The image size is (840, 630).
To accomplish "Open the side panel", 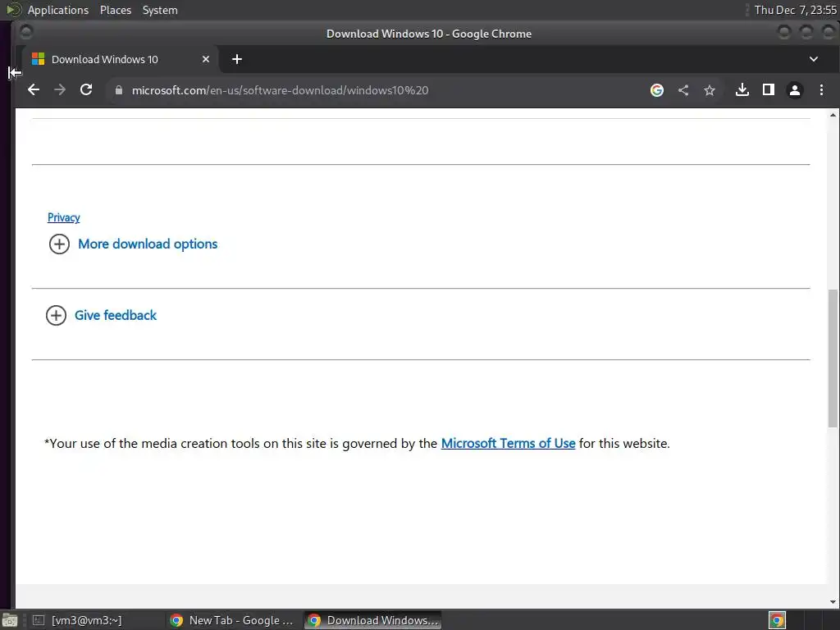I will (768, 90).
